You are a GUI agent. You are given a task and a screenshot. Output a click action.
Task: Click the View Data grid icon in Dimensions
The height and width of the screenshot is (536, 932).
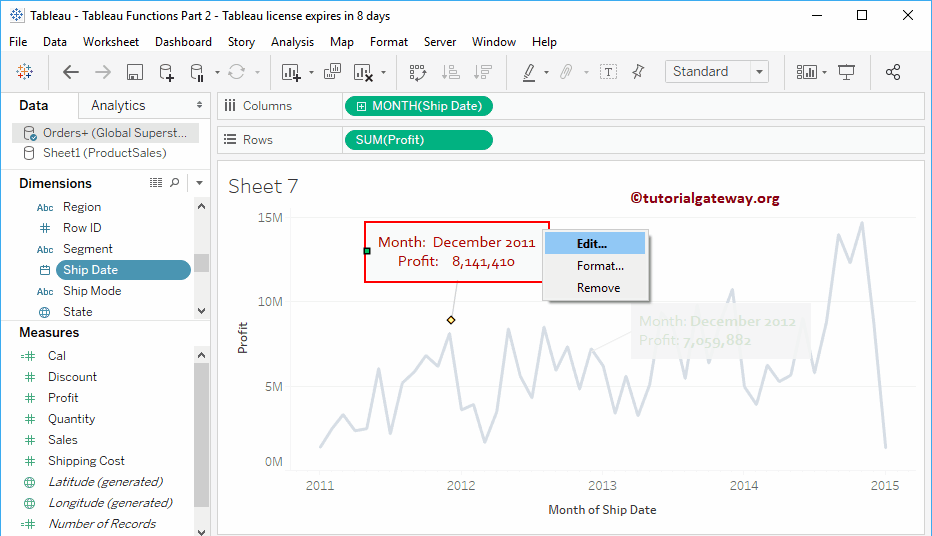tap(156, 182)
